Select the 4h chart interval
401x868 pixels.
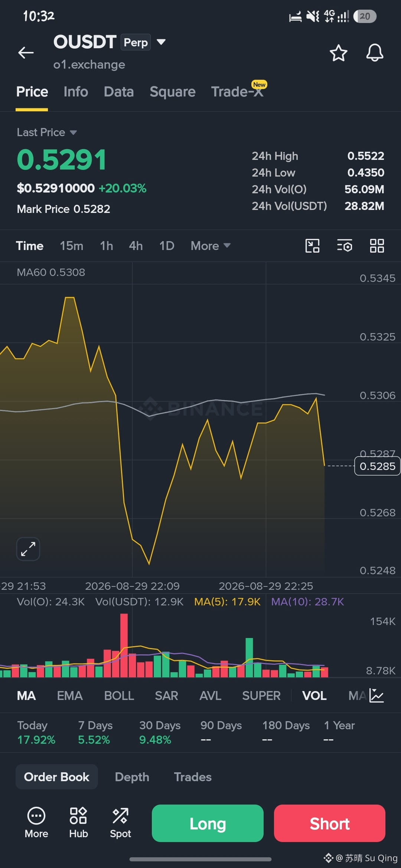(136, 246)
